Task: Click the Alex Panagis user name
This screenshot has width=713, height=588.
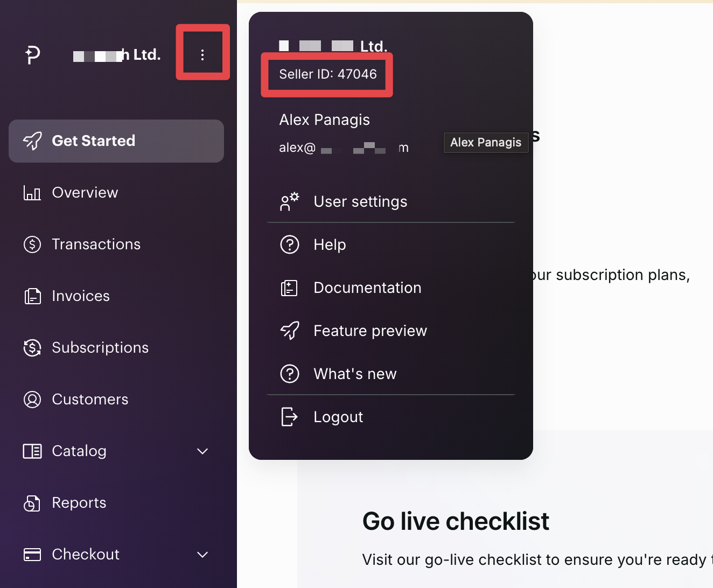Action: click(x=324, y=120)
